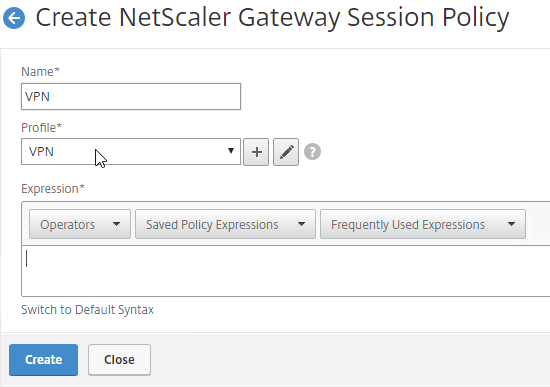Click the Create button
This screenshot has height=387, width=550.
tap(43, 360)
